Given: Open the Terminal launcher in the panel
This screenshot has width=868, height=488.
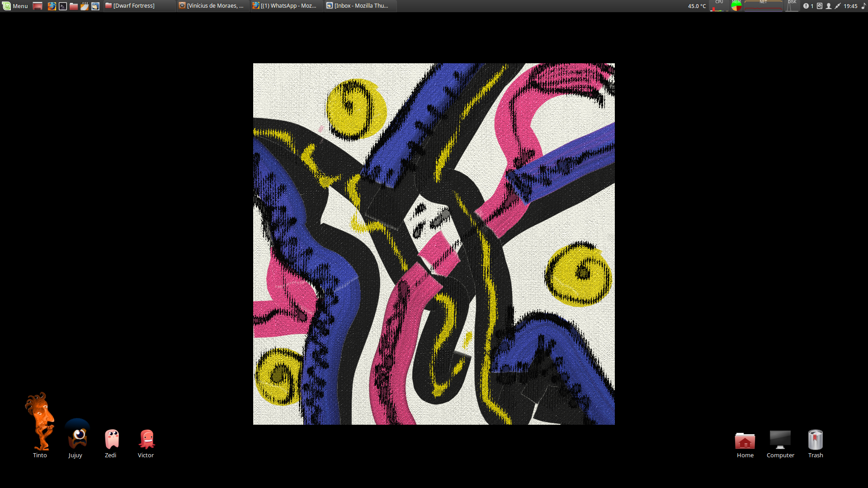Looking at the screenshot, I should pos(63,6).
